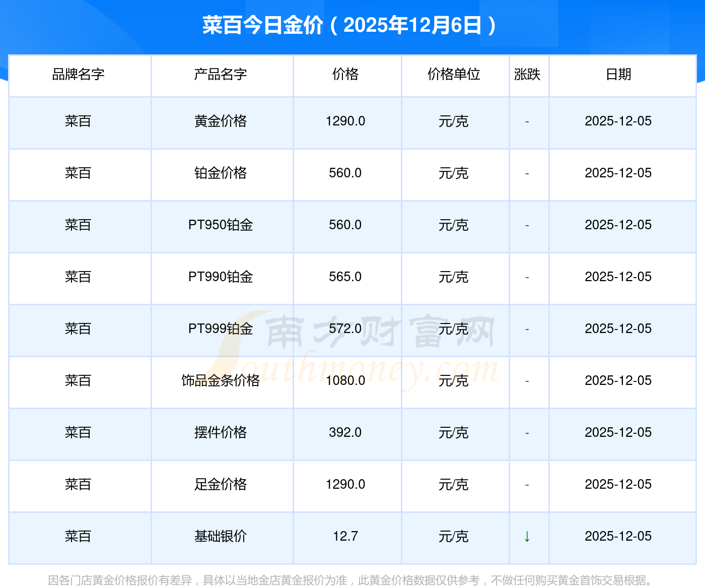Click the 品牌名字 column header
The height and width of the screenshot is (588, 705).
click(79, 75)
